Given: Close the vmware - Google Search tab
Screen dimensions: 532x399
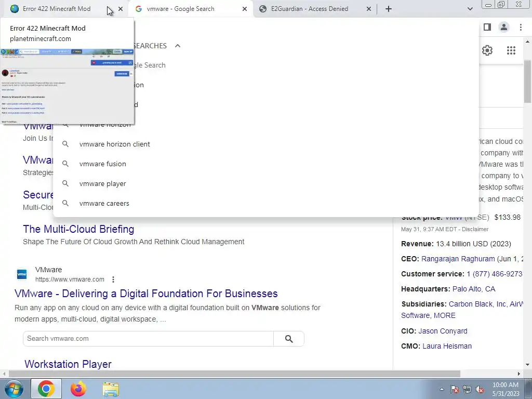Looking at the screenshot, I should (x=245, y=9).
